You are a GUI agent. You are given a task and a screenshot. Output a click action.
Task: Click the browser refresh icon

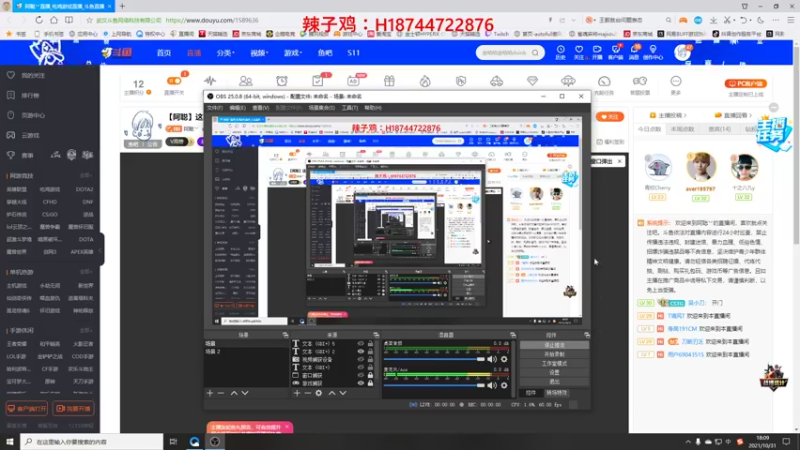pos(39,20)
